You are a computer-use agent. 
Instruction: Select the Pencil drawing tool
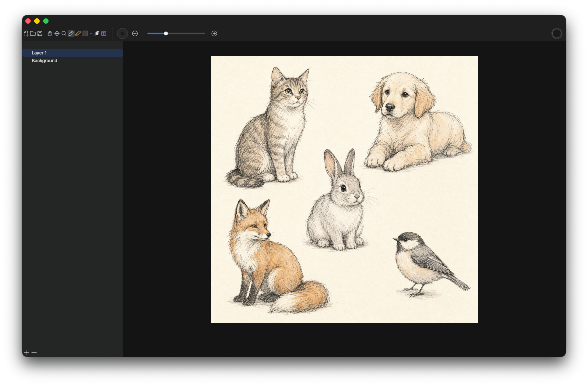point(71,33)
